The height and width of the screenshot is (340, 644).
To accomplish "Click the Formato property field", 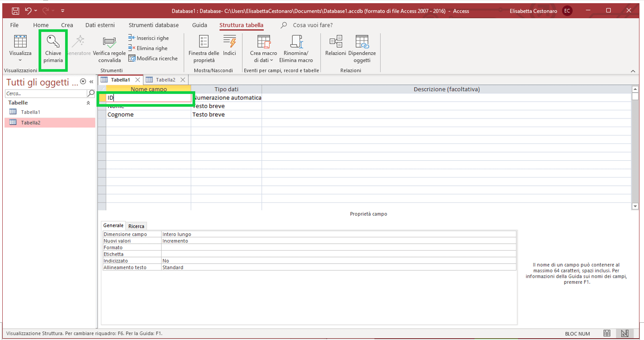I will click(x=339, y=247).
